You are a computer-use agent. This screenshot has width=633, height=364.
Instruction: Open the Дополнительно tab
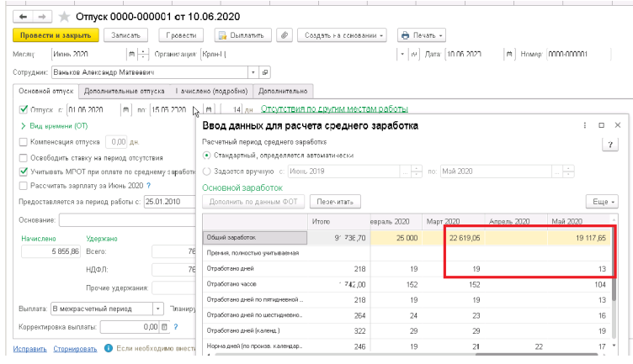click(285, 91)
